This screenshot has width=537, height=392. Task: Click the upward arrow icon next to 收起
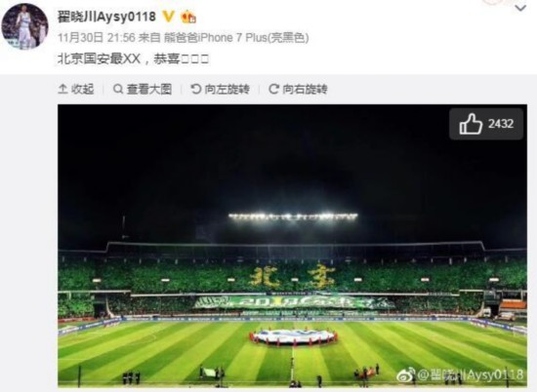point(62,90)
